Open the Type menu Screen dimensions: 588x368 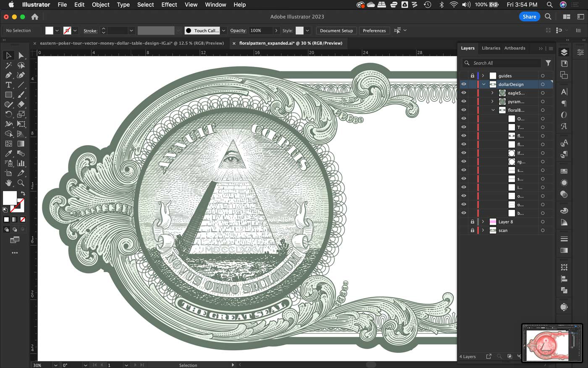click(x=123, y=5)
